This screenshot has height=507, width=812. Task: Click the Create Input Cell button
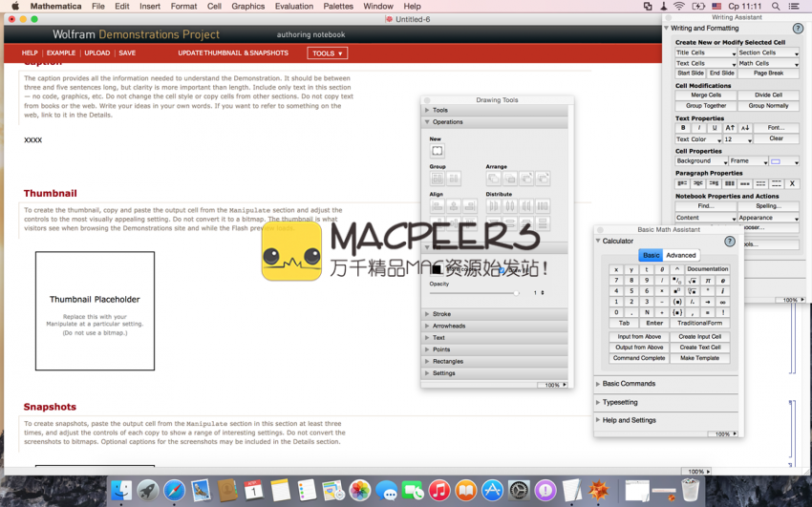pos(699,337)
